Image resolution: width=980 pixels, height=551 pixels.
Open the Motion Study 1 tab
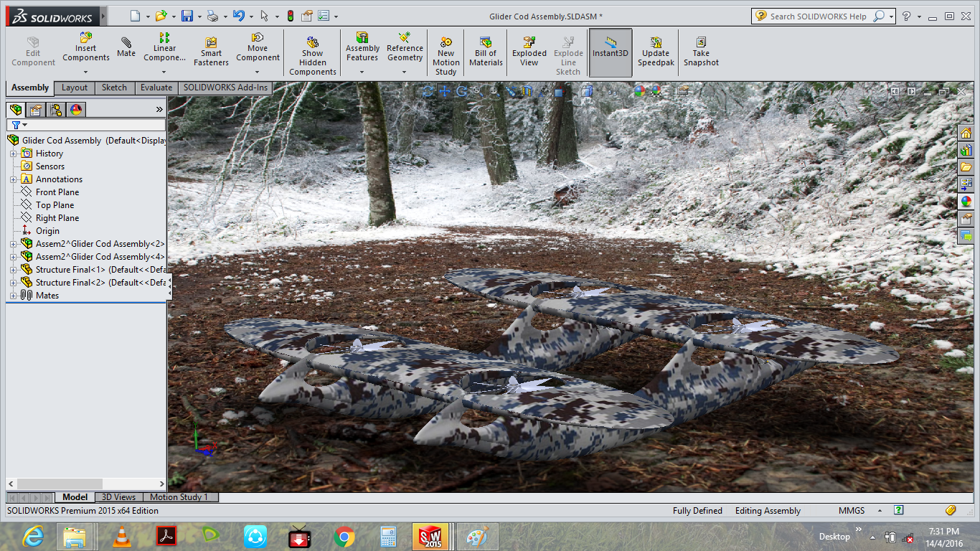(179, 497)
